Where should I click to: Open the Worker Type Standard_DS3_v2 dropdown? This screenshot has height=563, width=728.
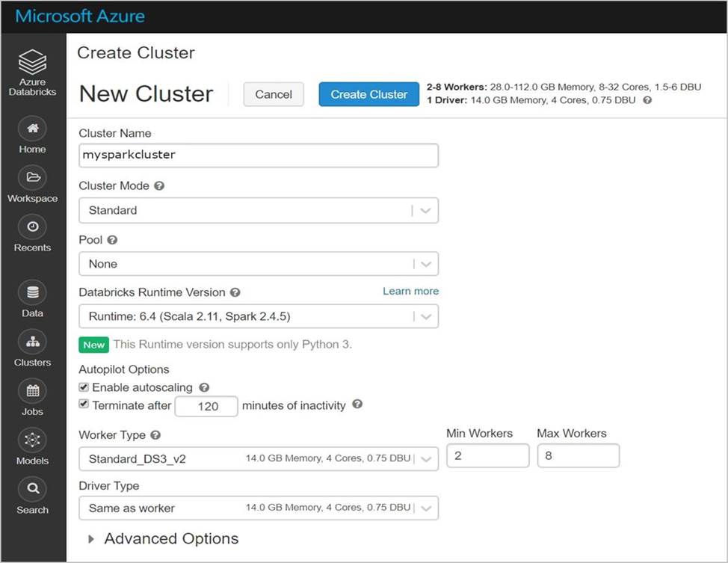258,458
